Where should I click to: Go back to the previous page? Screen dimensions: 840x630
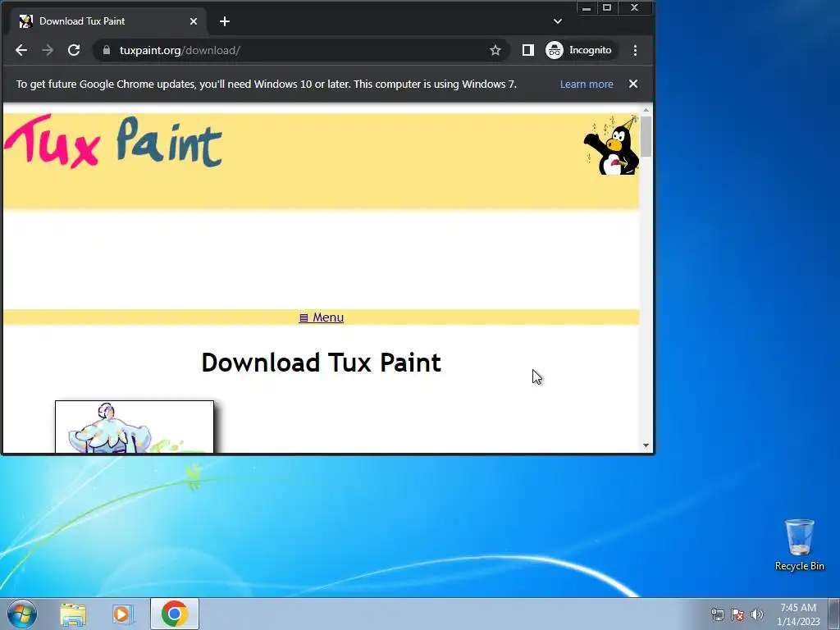(21, 50)
